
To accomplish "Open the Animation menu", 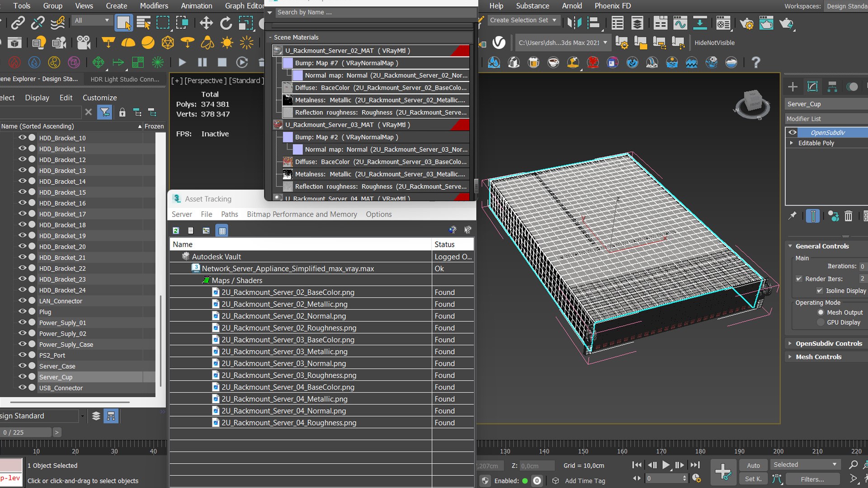I will [196, 6].
